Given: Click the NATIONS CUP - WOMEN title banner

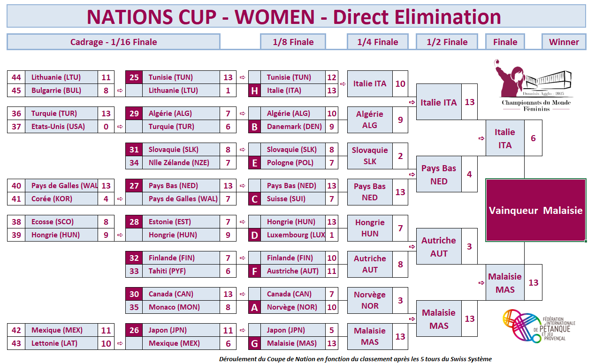Looking at the screenshot, I should pyautogui.click(x=296, y=16).
